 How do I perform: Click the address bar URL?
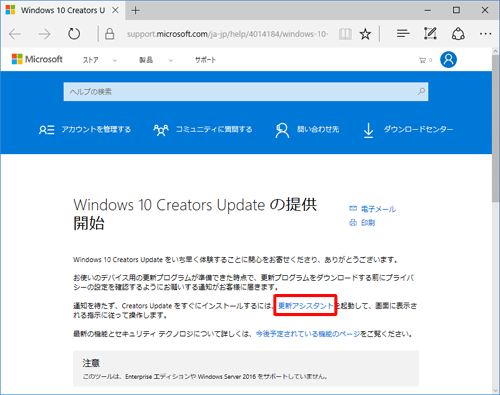coord(227,34)
